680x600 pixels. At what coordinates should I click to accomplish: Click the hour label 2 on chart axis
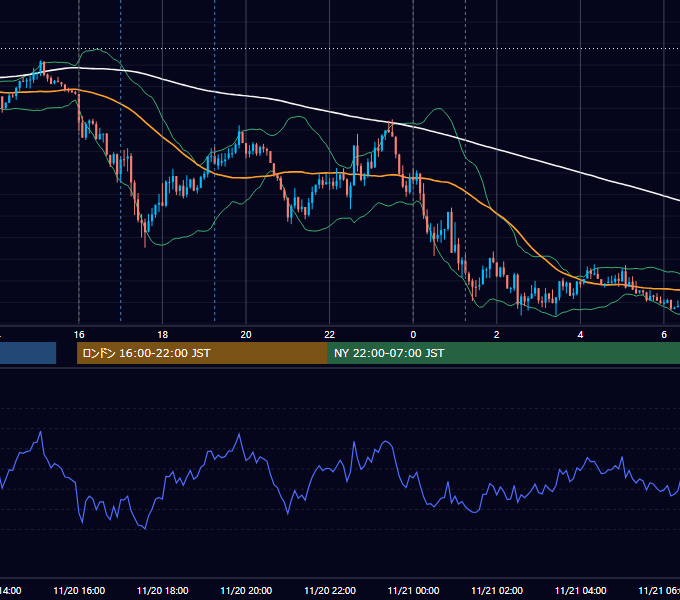497,335
